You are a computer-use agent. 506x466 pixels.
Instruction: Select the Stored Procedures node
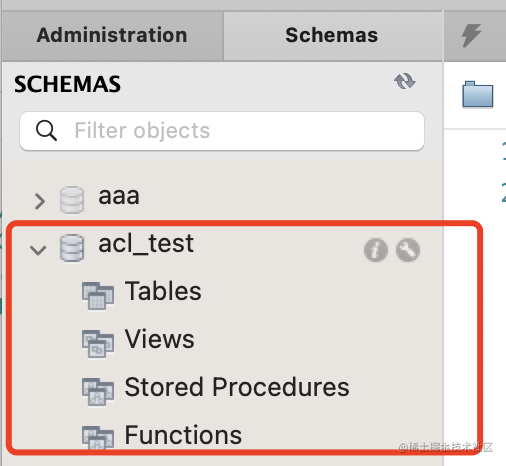(x=237, y=387)
